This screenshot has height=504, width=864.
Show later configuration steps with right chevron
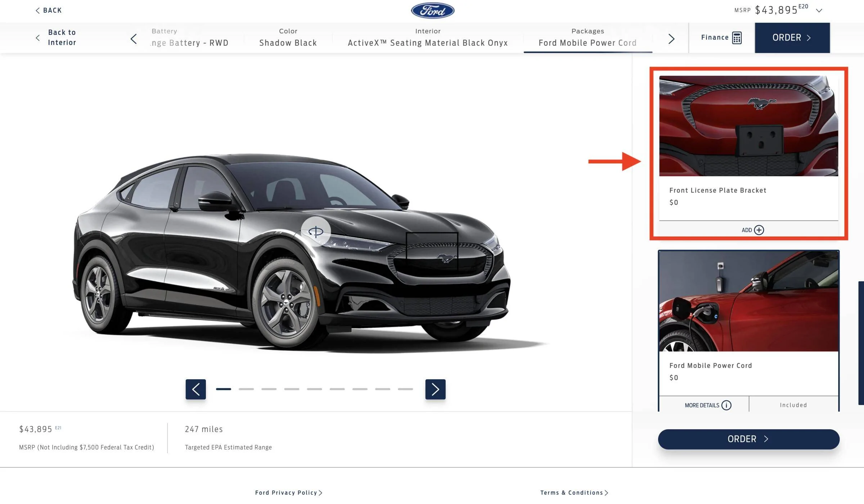pos(671,38)
